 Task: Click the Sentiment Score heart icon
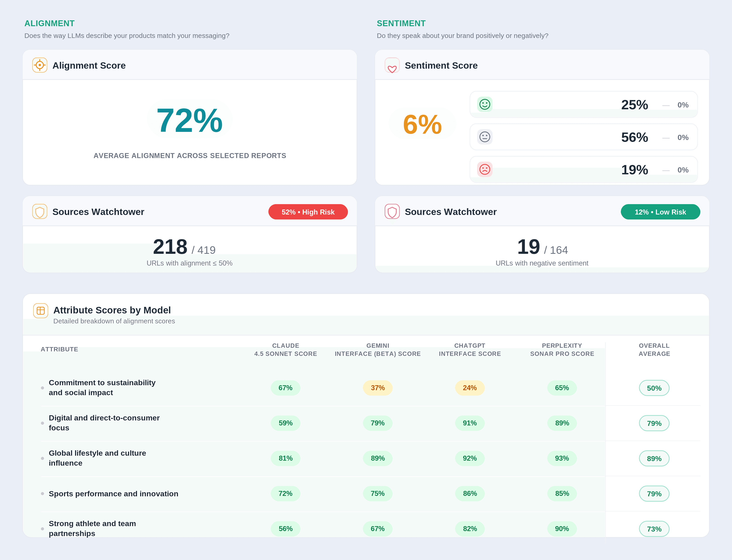click(x=392, y=65)
